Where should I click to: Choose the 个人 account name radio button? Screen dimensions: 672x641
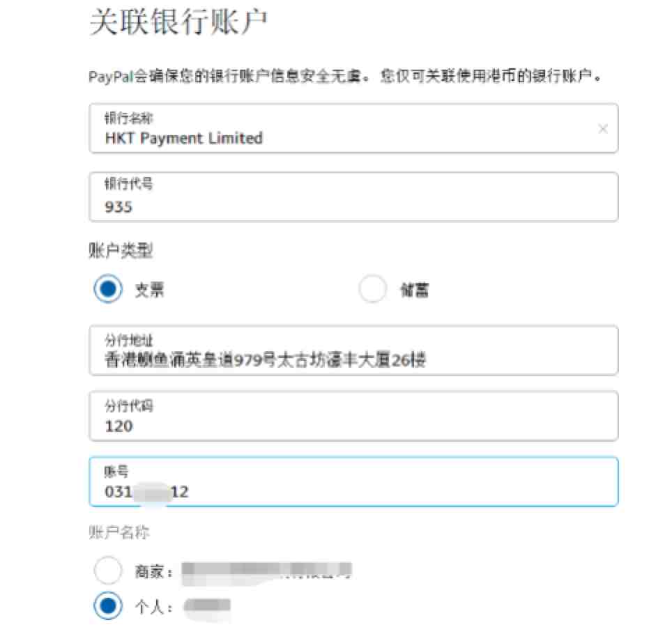(x=108, y=605)
